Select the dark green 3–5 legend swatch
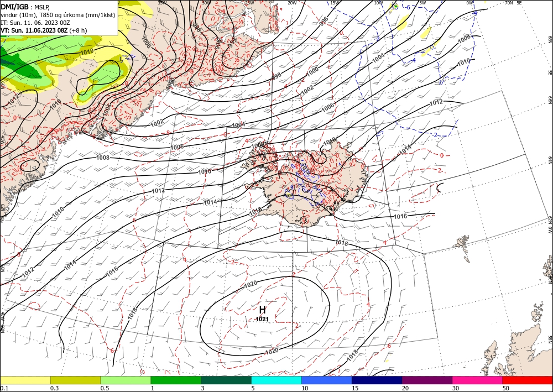553x392 pixels. point(226,380)
